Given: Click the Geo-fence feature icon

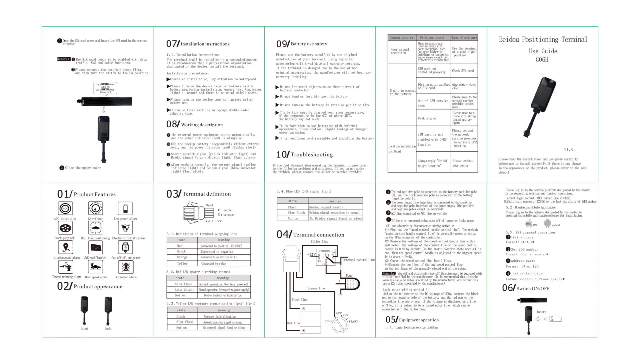Looking at the screenshot, I should click(95, 208).
